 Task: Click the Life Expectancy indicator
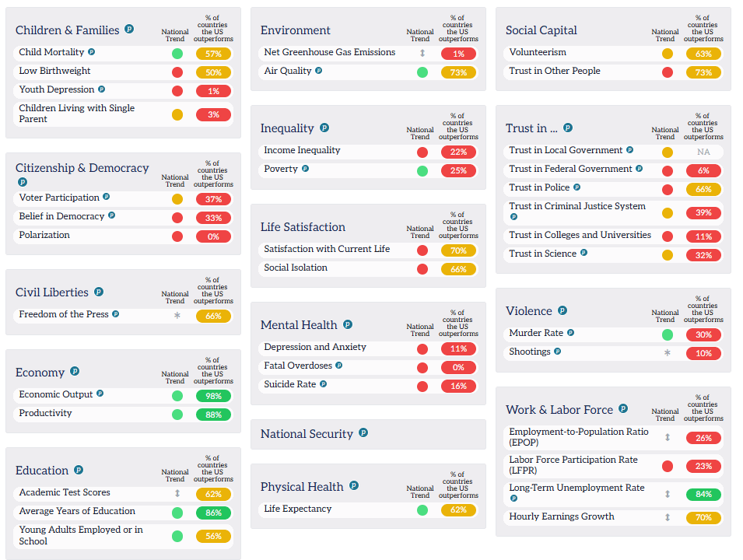[x=297, y=509]
